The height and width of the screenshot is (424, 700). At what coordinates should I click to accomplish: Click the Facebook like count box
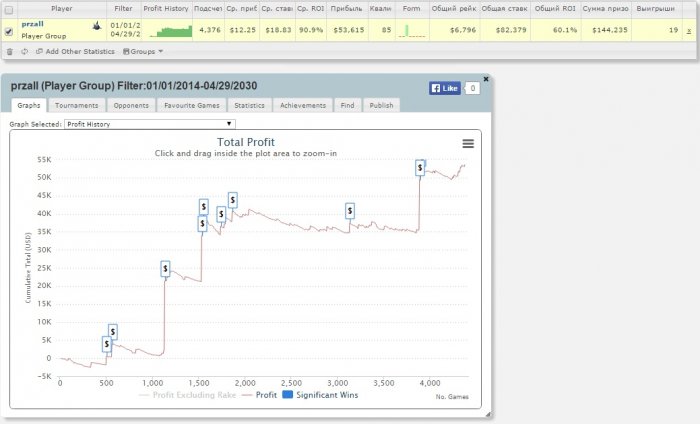(472, 88)
